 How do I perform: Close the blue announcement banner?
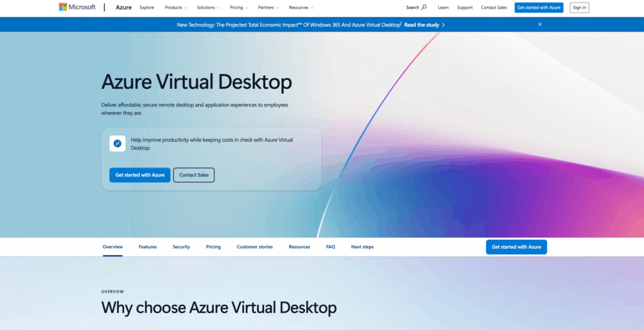coord(540,25)
